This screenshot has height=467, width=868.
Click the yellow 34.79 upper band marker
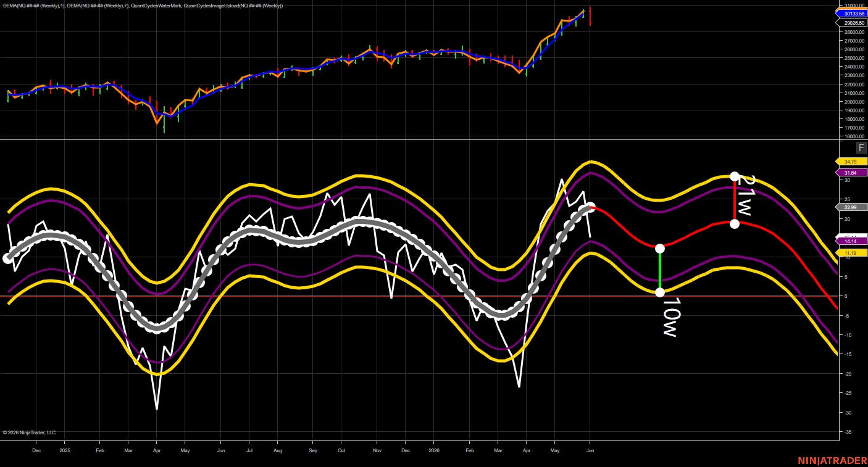[851, 162]
